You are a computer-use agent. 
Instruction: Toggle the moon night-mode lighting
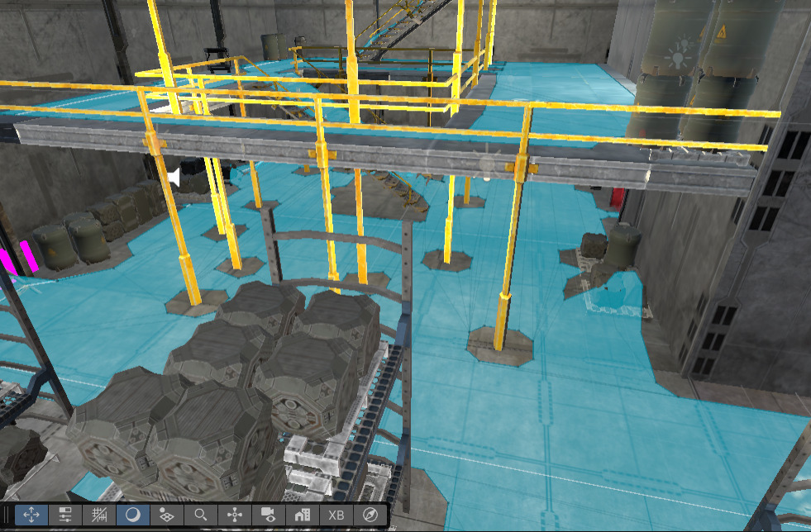click(x=132, y=516)
